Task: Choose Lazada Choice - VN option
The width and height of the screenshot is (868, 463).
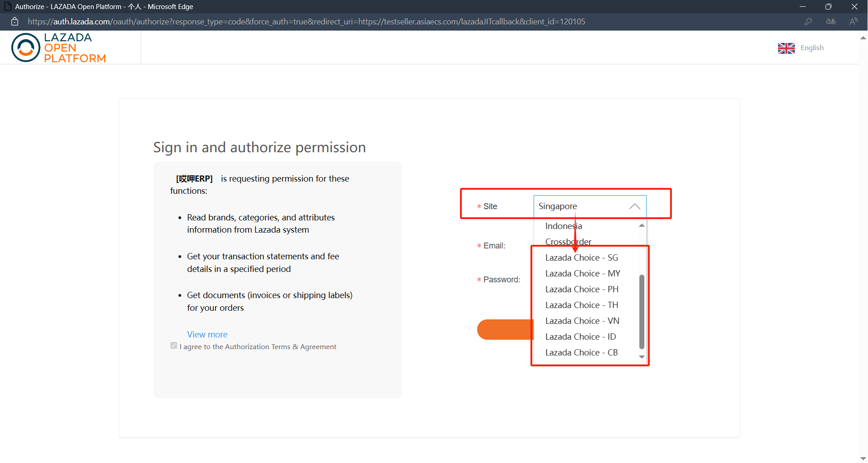Action: tap(582, 321)
